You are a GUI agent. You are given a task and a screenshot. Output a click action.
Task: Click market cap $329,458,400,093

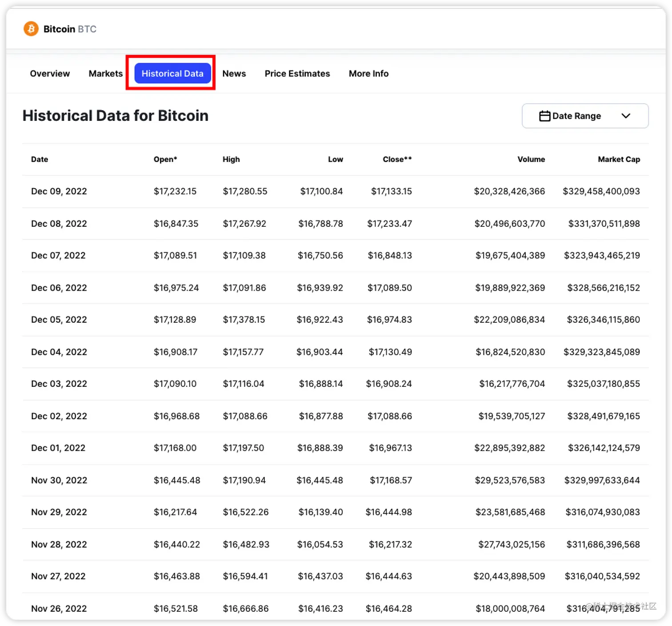(601, 191)
